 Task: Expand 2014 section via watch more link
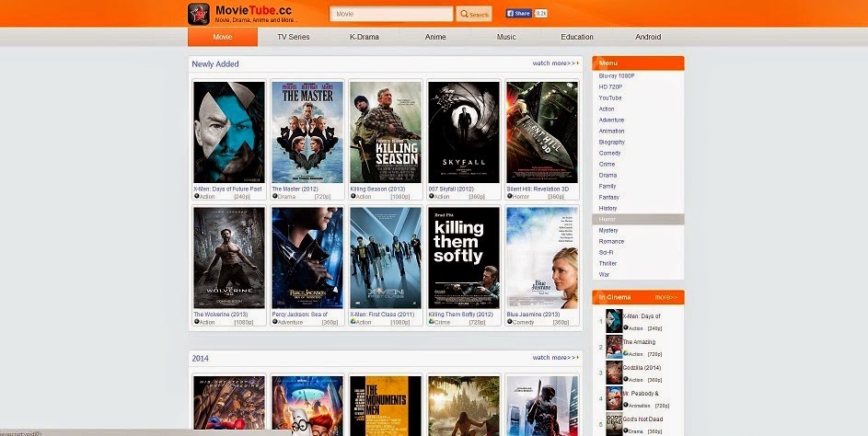(x=555, y=358)
